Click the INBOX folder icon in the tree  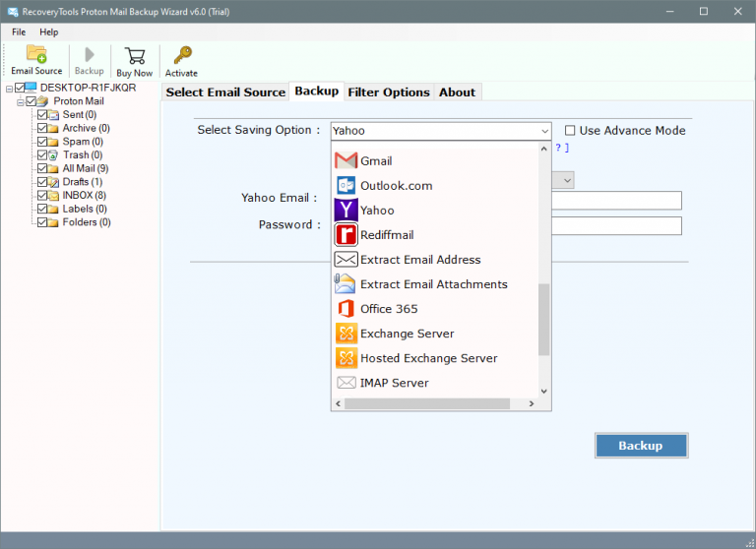(53, 195)
